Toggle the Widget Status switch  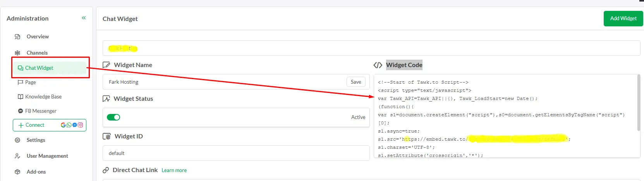(113, 117)
